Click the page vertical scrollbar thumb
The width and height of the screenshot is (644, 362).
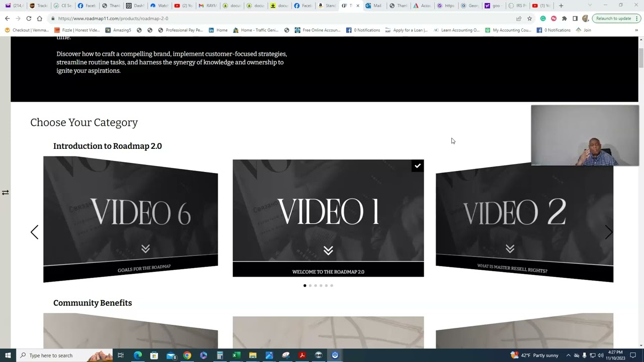click(641, 58)
